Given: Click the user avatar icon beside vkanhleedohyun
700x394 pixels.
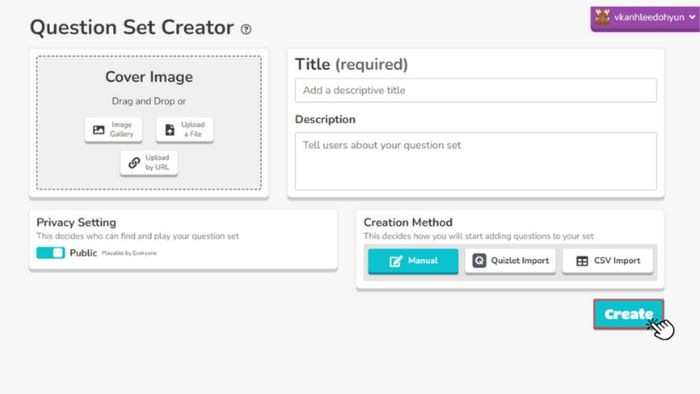Looking at the screenshot, I should pyautogui.click(x=602, y=17).
